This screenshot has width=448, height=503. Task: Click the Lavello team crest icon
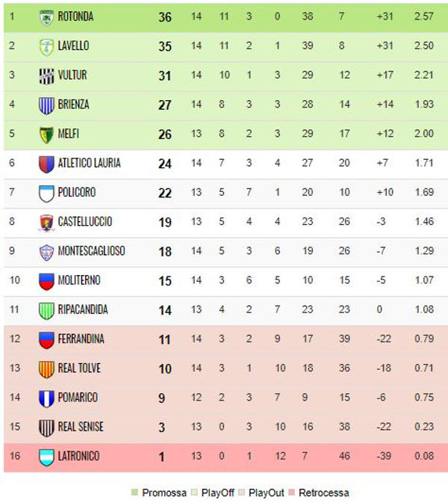tap(46, 47)
